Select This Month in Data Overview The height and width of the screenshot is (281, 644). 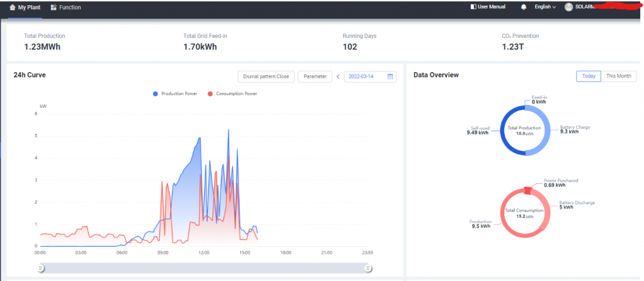[618, 76]
